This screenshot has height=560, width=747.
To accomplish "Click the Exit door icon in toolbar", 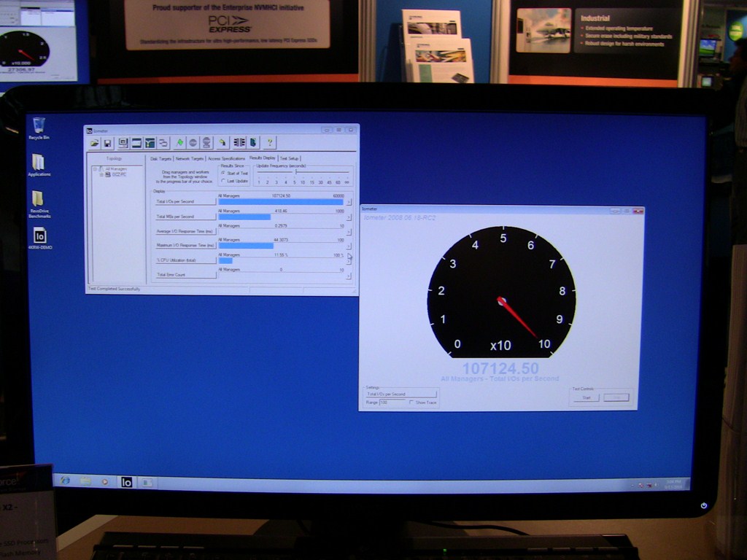I will [x=253, y=142].
